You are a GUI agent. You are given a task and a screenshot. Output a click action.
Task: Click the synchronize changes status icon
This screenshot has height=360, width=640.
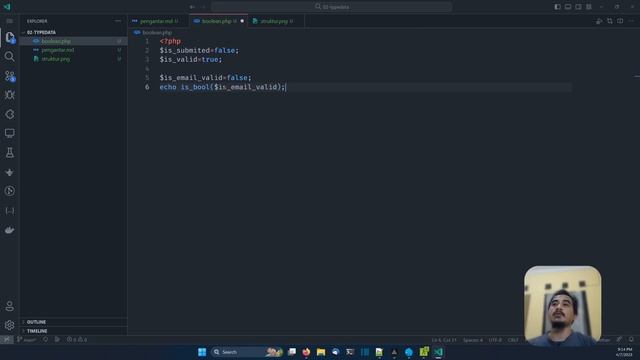point(45,340)
